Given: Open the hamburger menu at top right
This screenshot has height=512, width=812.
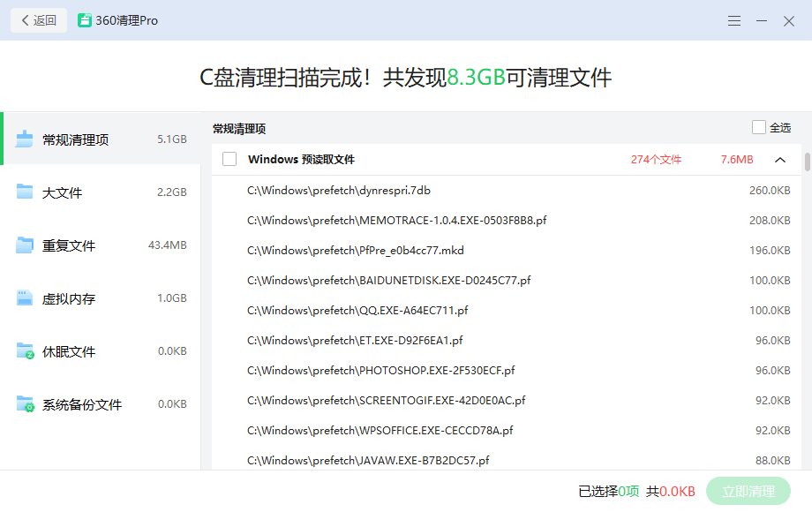Looking at the screenshot, I should pyautogui.click(x=734, y=20).
